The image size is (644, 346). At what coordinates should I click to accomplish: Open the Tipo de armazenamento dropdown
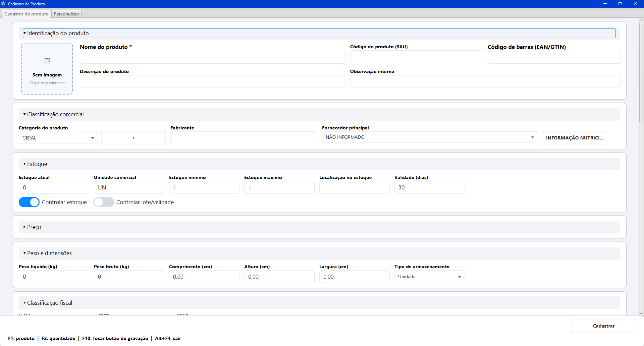pos(430,277)
